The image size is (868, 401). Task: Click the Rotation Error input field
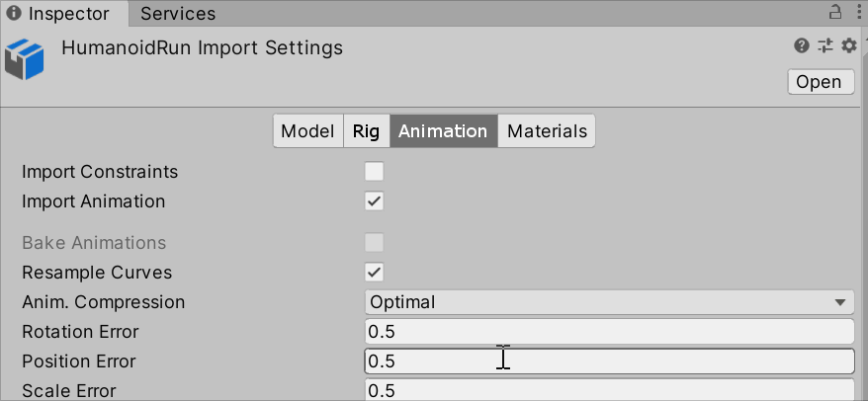click(608, 332)
